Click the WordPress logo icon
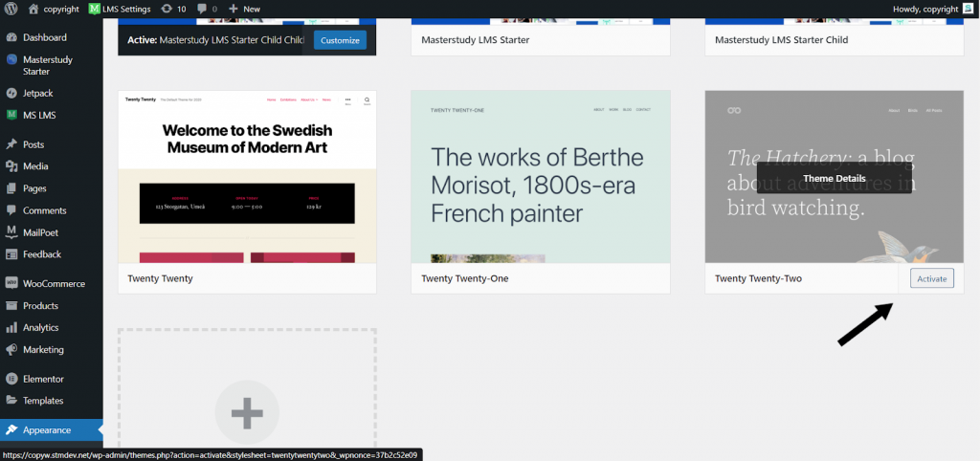This screenshot has height=461, width=980. pos(11,9)
